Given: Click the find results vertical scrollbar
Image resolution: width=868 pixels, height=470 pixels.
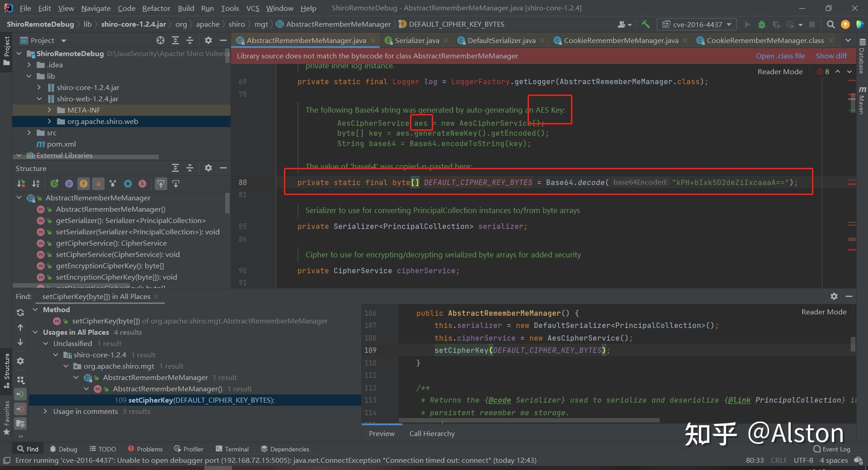Looking at the screenshot, I should [x=853, y=344].
